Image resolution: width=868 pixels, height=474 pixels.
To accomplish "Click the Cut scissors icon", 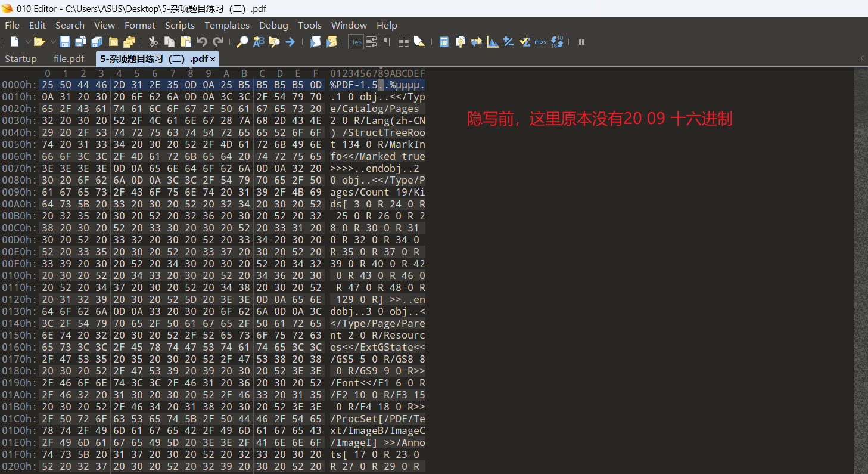I will [153, 42].
